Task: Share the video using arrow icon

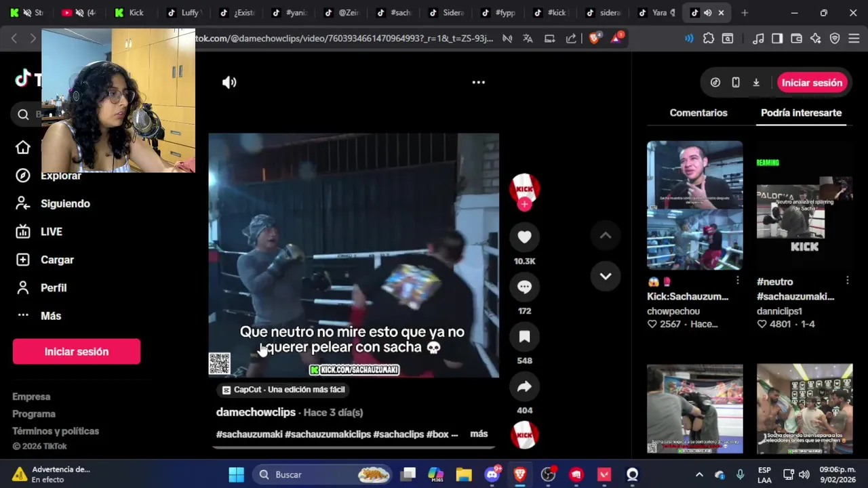Action: [524, 386]
